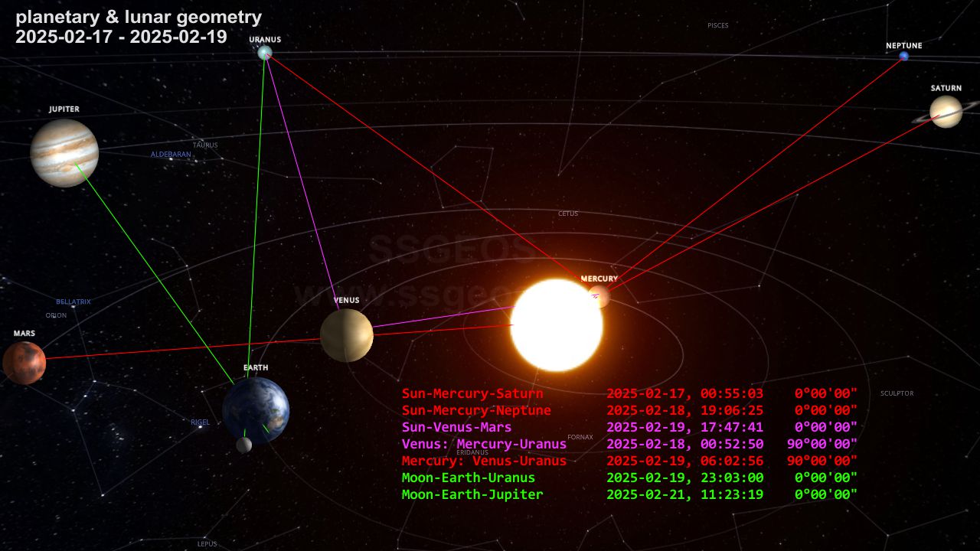Screen dimensions: 980x551
Task: Click on planet Earth
Action: [x=256, y=410]
